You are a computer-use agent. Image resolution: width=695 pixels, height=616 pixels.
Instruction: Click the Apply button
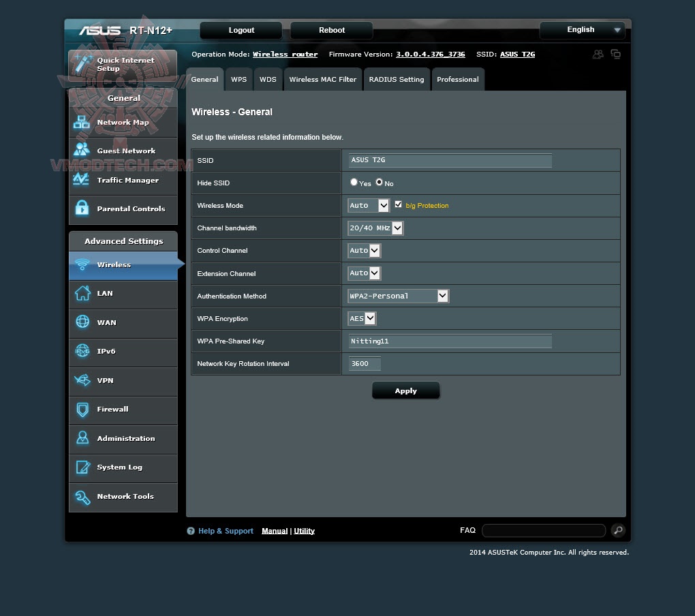406,390
